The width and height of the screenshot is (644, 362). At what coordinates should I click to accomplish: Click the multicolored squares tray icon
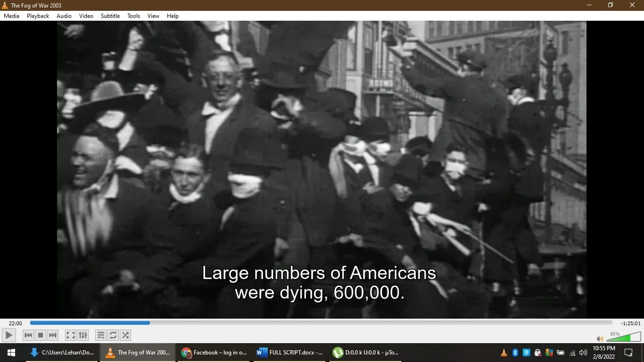(x=549, y=353)
